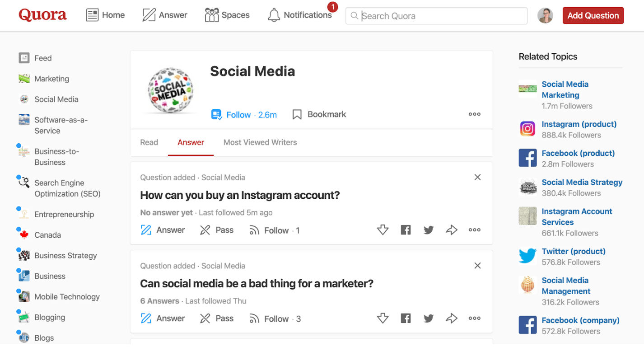This screenshot has width=644, height=356.
Task: Open the Most Viewed Writers tab
Action: [x=260, y=142]
